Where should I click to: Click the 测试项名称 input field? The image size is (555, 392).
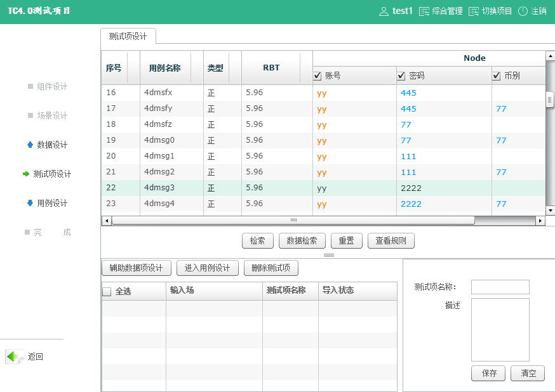click(500, 287)
